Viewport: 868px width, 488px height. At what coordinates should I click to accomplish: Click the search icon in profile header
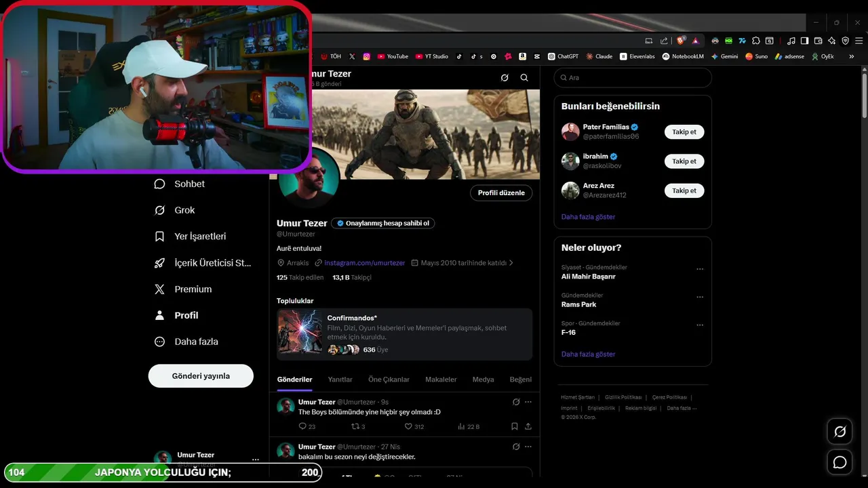pos(524,78)
